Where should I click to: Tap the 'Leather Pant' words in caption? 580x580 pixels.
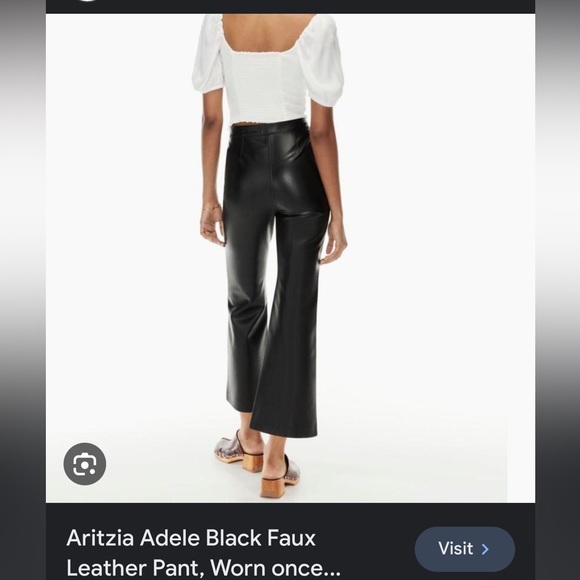[x=135, y=568]
